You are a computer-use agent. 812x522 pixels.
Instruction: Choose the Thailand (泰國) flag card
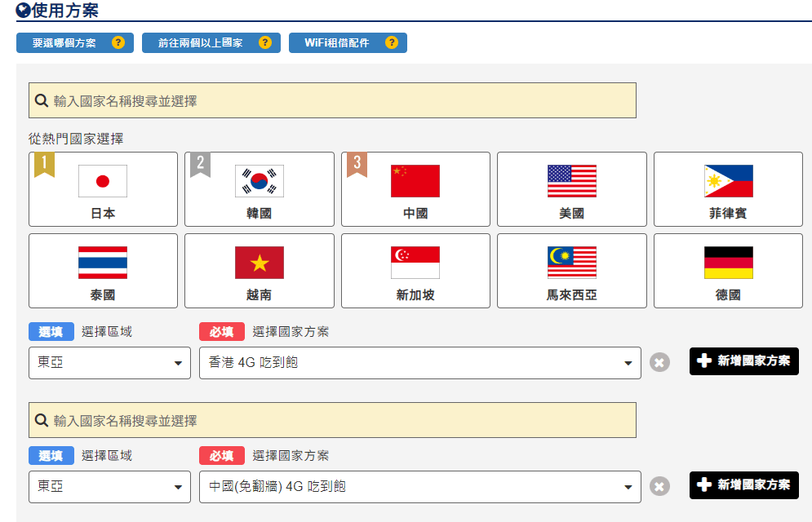click(103, 271)
